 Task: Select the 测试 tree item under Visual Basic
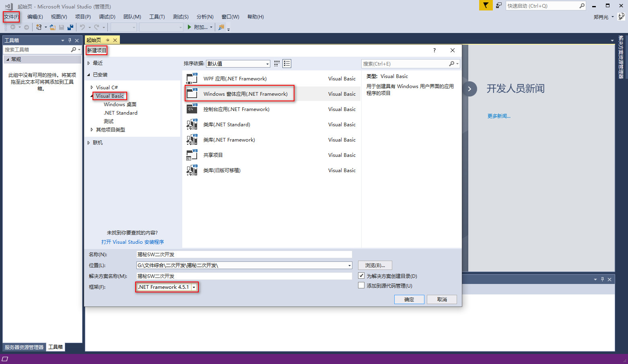[109, 121]
